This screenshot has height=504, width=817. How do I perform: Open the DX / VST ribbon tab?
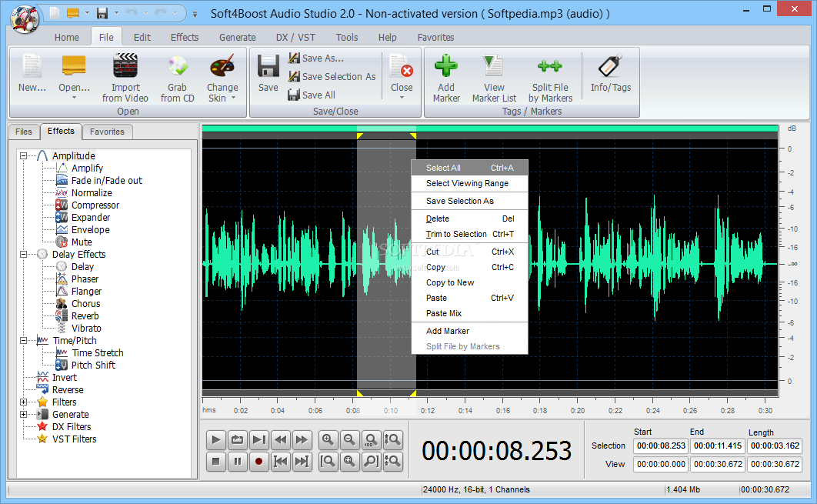point(295,38)
